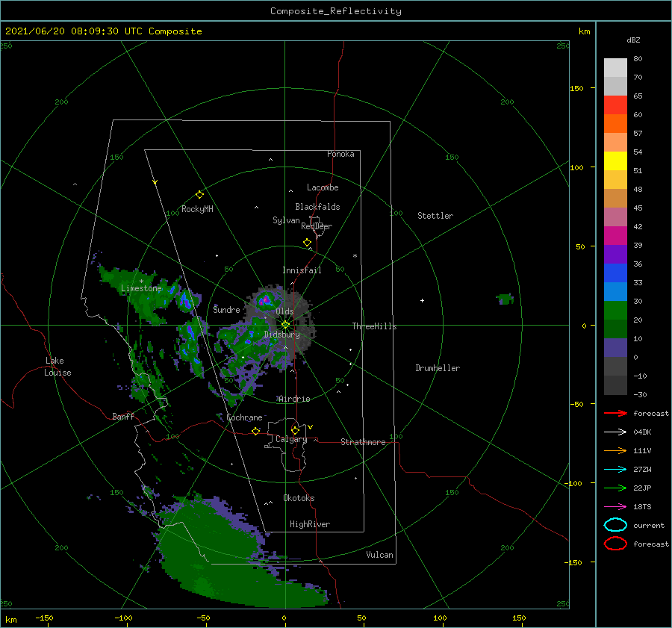Image resolution: width=672 pixels, height=628 pixels.
Task: Click the Drumheller label
Action: pyautogui.click(x=438, y=368)
